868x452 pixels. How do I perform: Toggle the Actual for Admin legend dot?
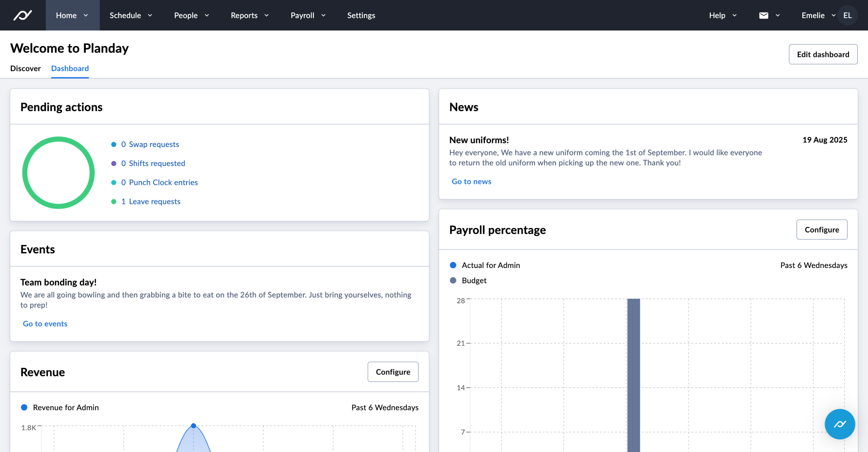click(453, 265)
